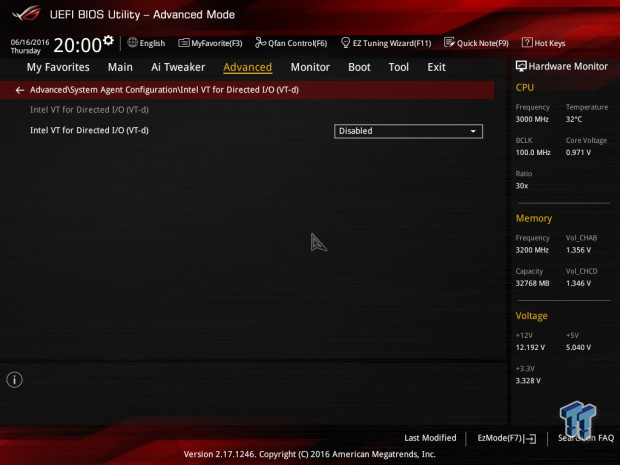Go to the Boot tab
The height and width of the screenshot is (465, 620).
(x=359, y=67)
